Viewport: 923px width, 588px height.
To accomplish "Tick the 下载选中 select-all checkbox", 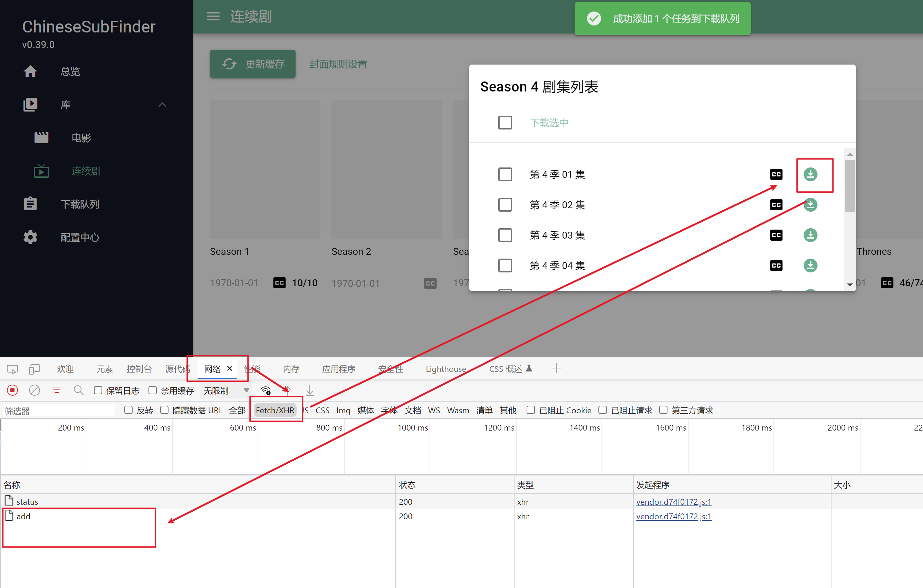I will click(505, 123).
